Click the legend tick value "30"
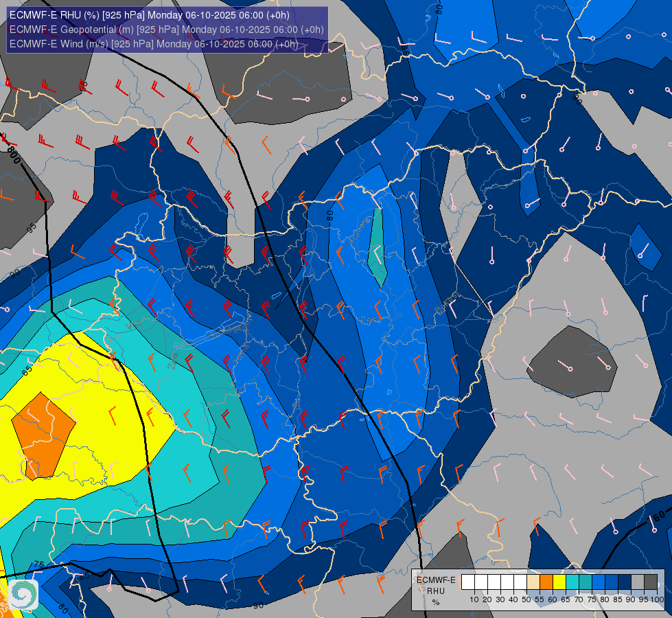672x618 pixels. point(500,599)
